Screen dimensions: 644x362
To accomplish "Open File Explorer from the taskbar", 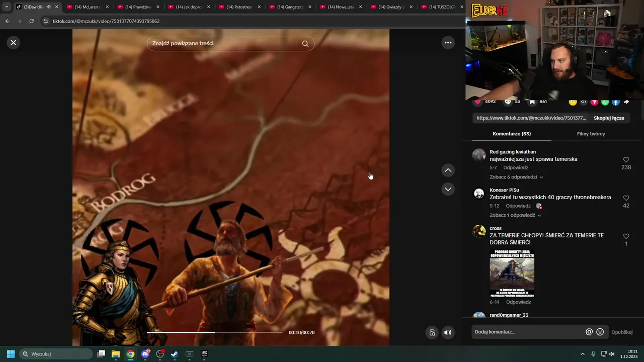I will 116,354.
